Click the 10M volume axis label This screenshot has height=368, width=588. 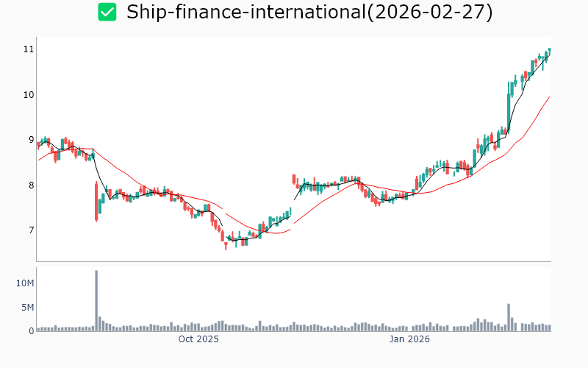coord(26,283)
